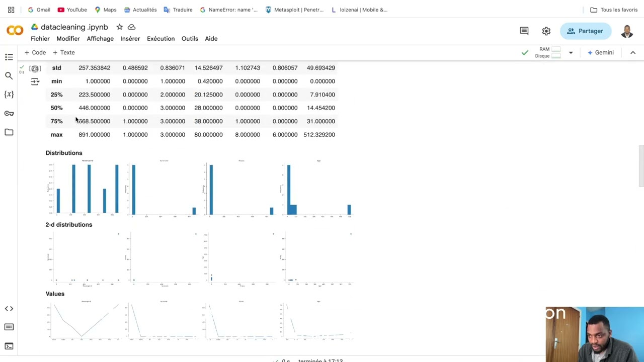Open the NameError bookmark
Image resolution: width=644 pixels, height=362 pixels.
228,10
